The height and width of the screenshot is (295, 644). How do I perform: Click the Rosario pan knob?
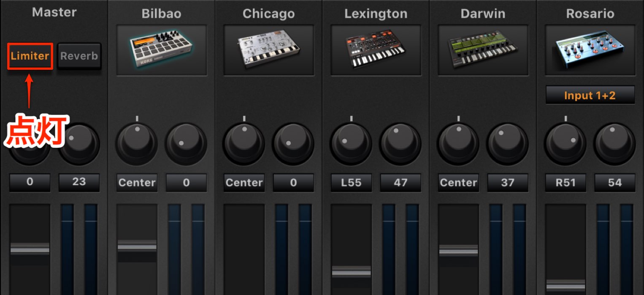click(566, 143)
